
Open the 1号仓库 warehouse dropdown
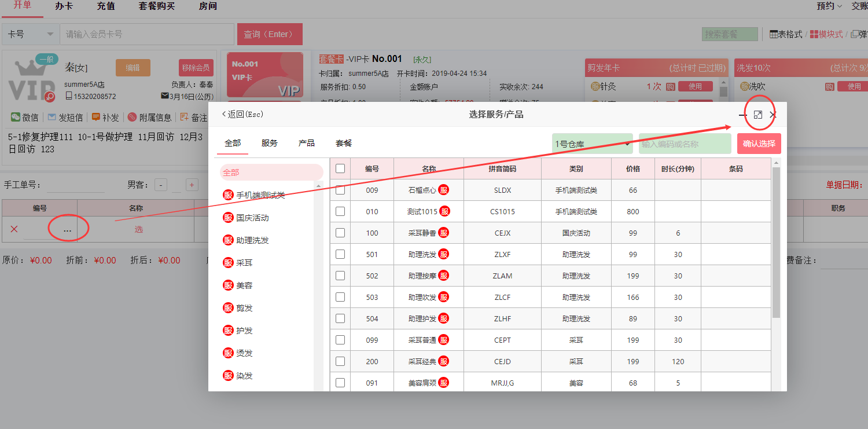click(593, 144)
